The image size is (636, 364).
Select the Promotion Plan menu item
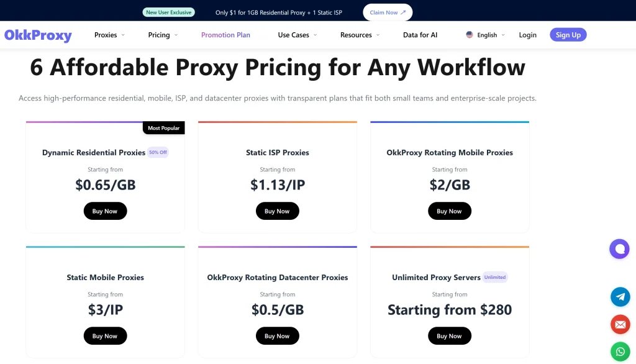coord(225,35)
